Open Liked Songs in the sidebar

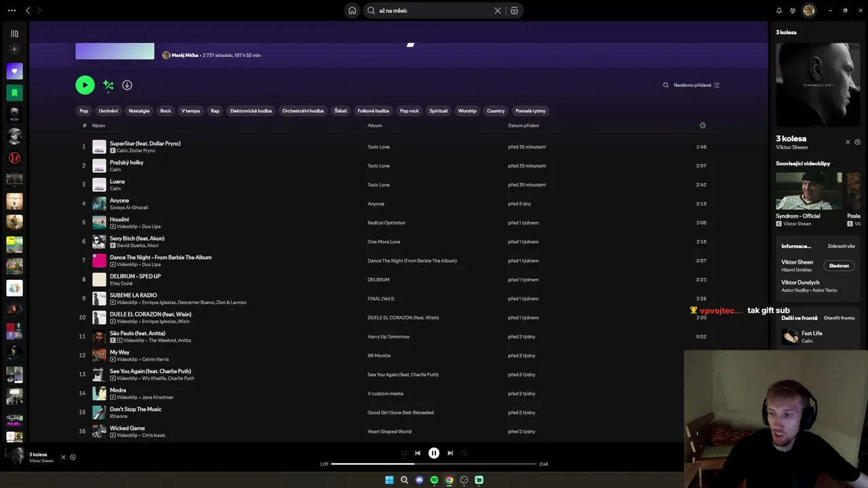pos(14,71)
